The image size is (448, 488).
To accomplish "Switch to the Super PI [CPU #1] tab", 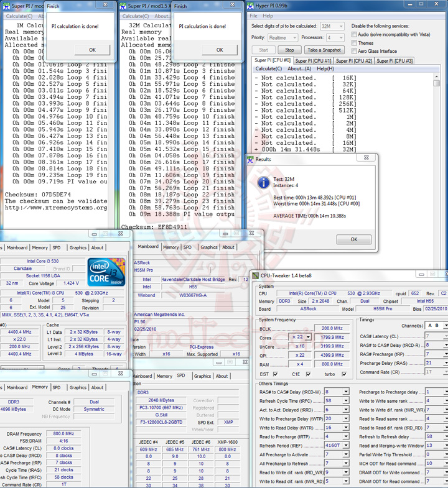I will tap(313, 61).
